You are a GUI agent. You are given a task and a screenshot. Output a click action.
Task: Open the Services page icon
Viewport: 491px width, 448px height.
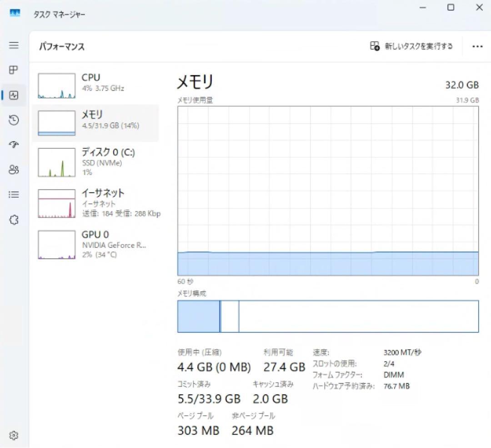point(14,219)
